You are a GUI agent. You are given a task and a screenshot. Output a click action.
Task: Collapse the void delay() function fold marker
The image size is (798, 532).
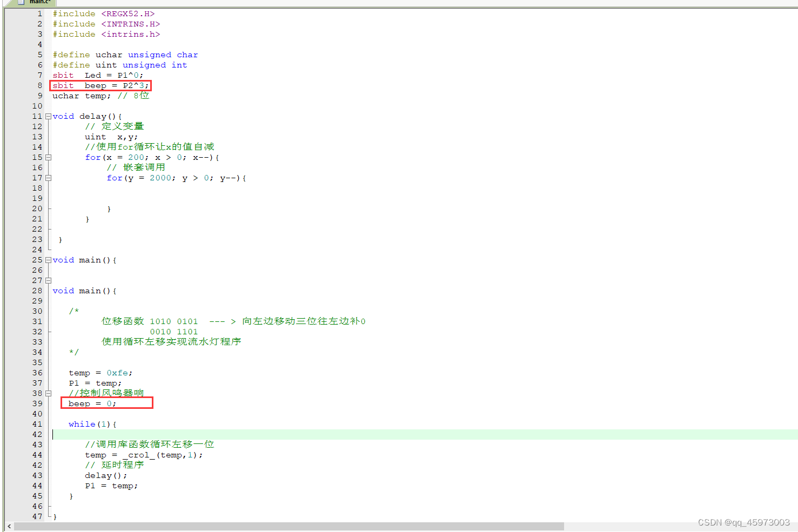pyautogui.click(x=48, y=116)
